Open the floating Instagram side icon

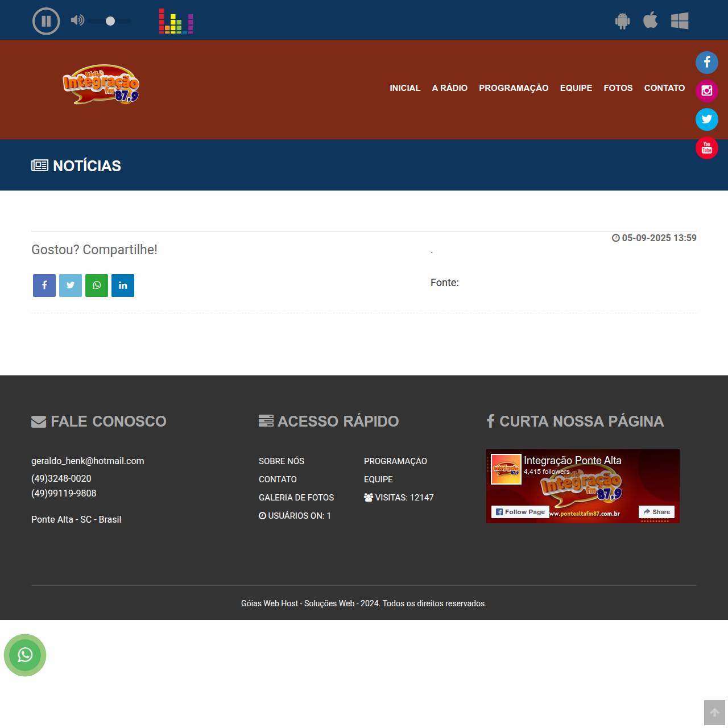(x=707, y=91)
